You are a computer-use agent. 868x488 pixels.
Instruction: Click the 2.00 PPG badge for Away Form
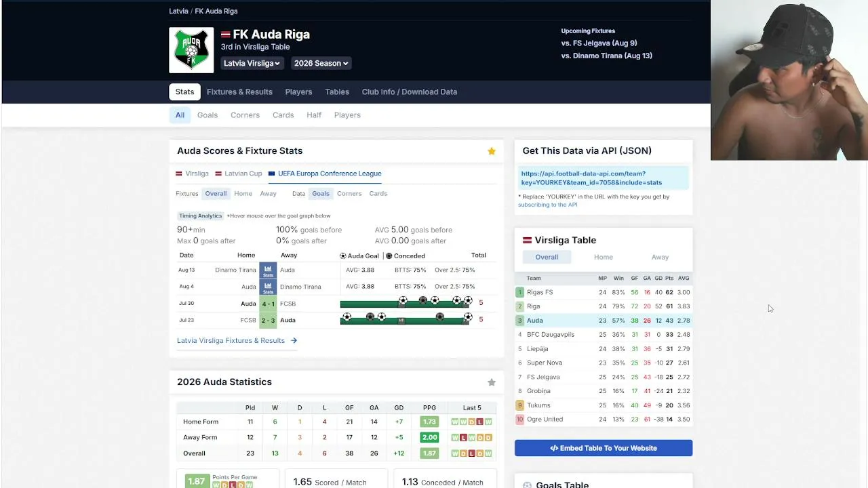(x=429, y=438)
